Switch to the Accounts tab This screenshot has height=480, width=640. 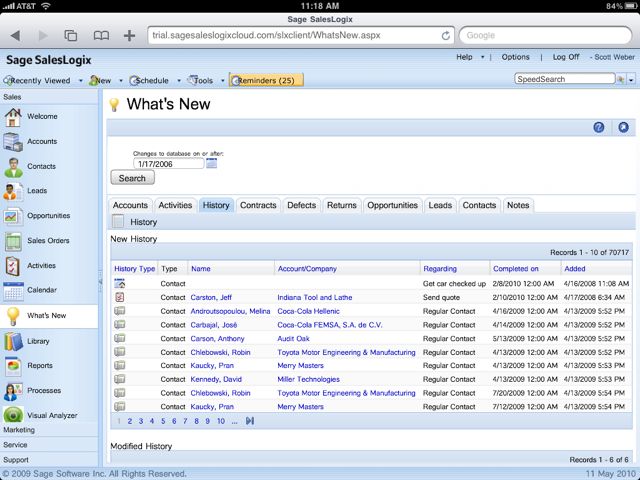130,205
